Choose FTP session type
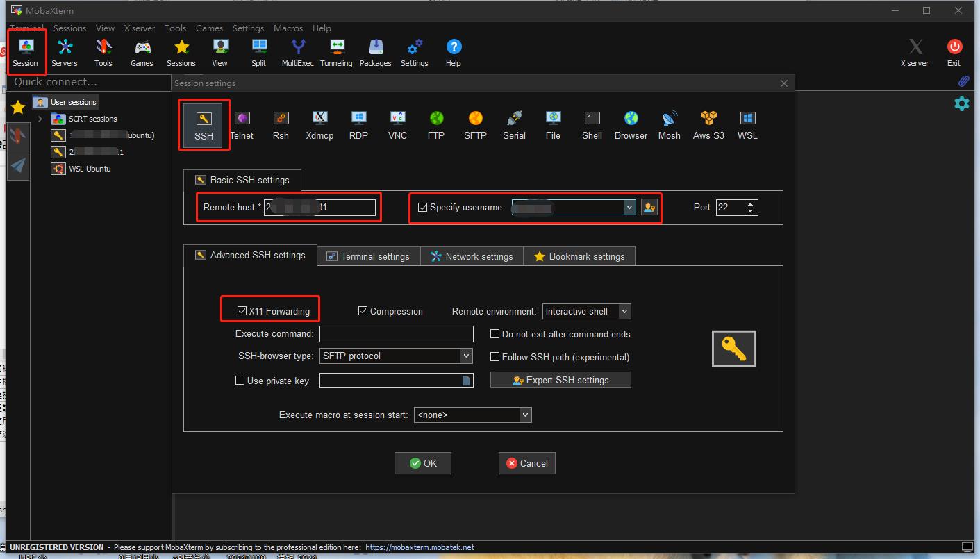Screen dimensions: 980x559 pyautogui.click(x=436, y=126)
